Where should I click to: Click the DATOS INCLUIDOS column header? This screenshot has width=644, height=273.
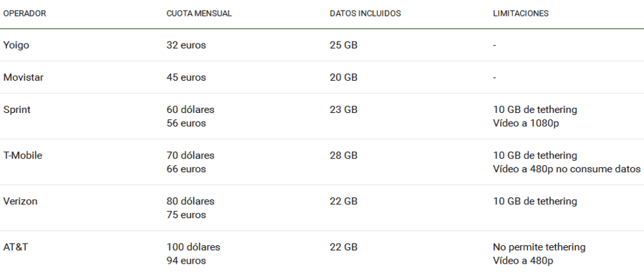pos(365,14)
